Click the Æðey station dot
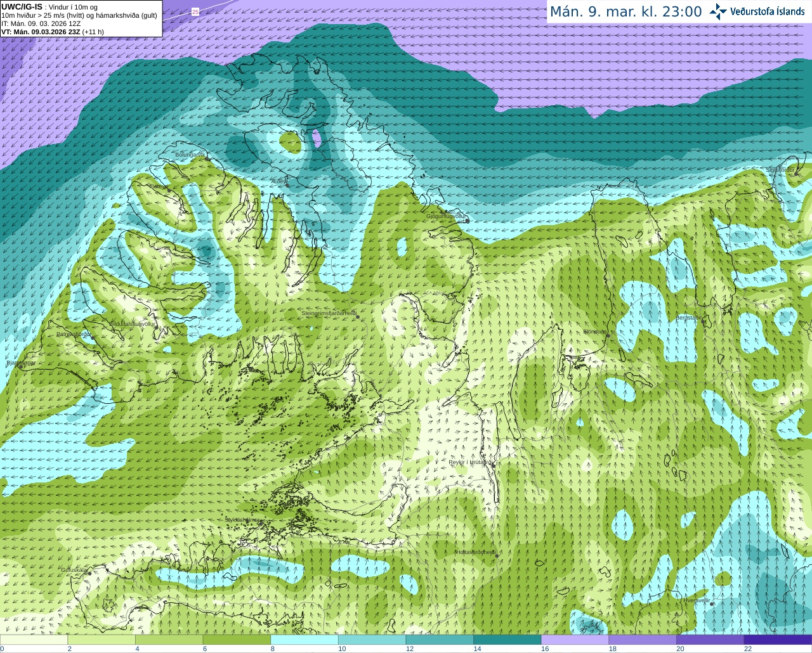This screenshot has height=653, width=812. [x=287, y=185]
